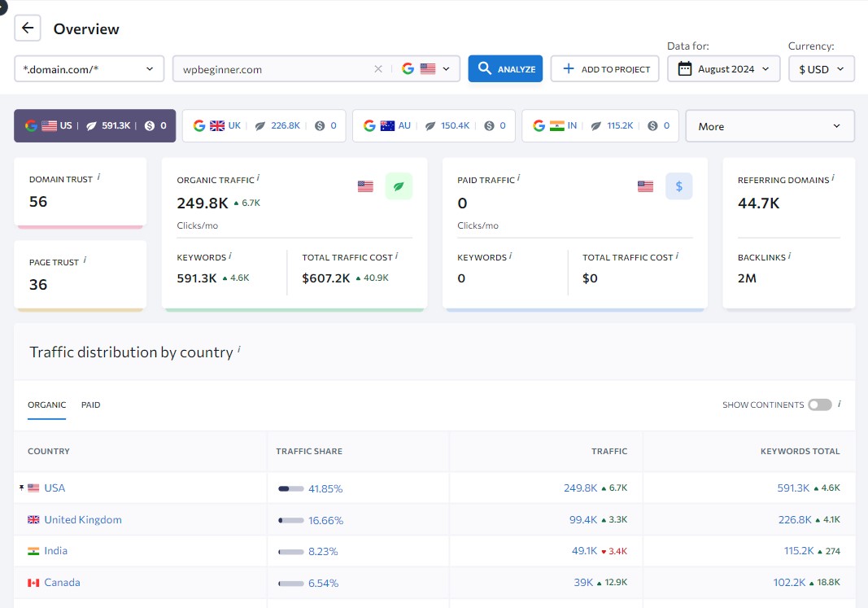Viewport: 868px width, 608px height.
Task: Clear the domain field with X icon
Action: pos(377,69)
